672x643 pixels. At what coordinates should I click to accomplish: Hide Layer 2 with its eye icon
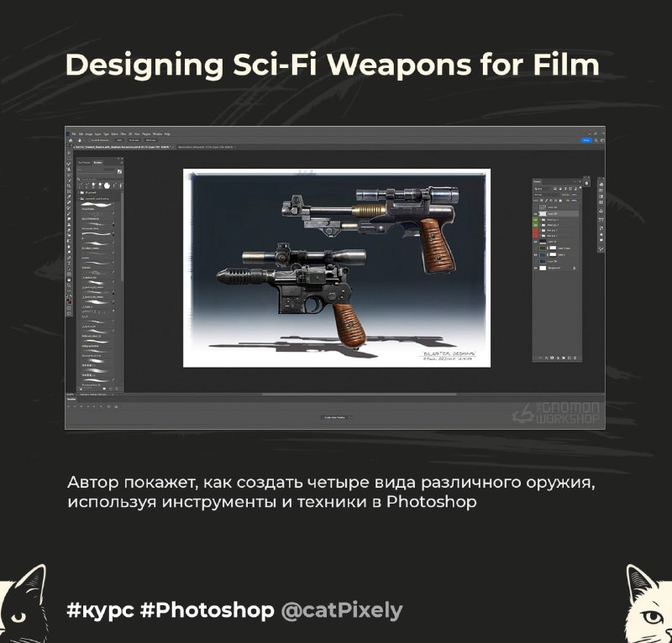point(536,255)
